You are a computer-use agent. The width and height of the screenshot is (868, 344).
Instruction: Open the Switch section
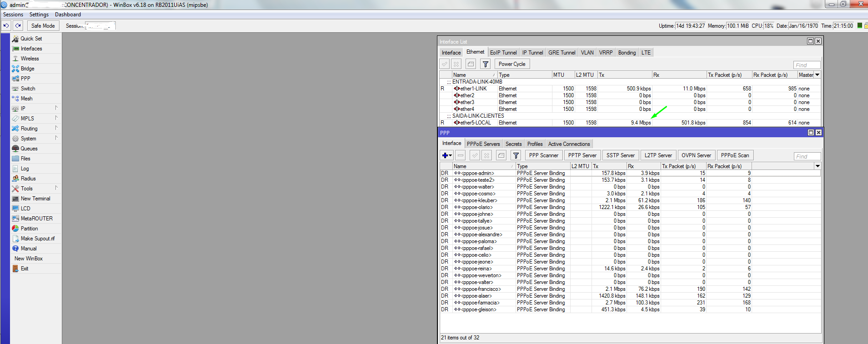[x=28, y=89]
